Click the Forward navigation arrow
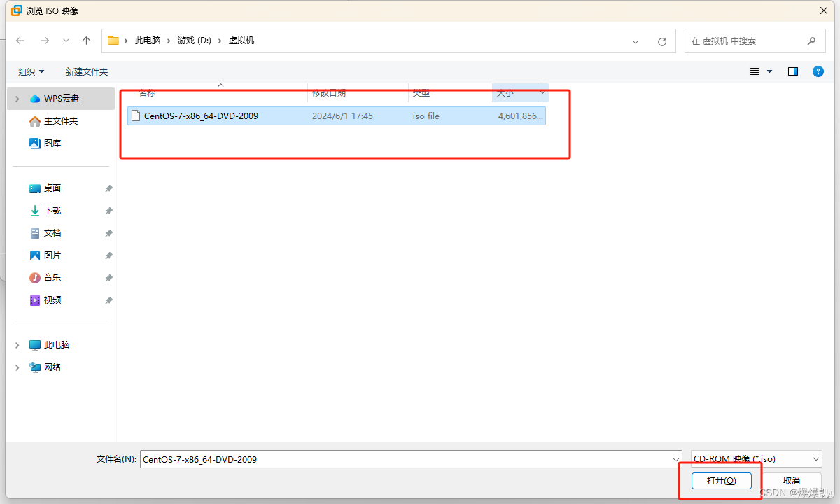 (45, 41)
